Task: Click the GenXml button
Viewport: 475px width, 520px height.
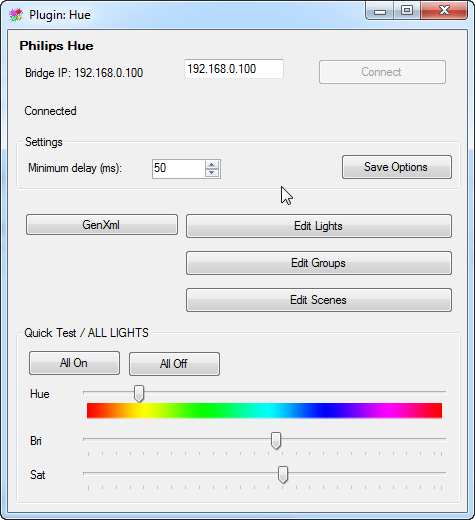Action: click(x=102, y=225)
